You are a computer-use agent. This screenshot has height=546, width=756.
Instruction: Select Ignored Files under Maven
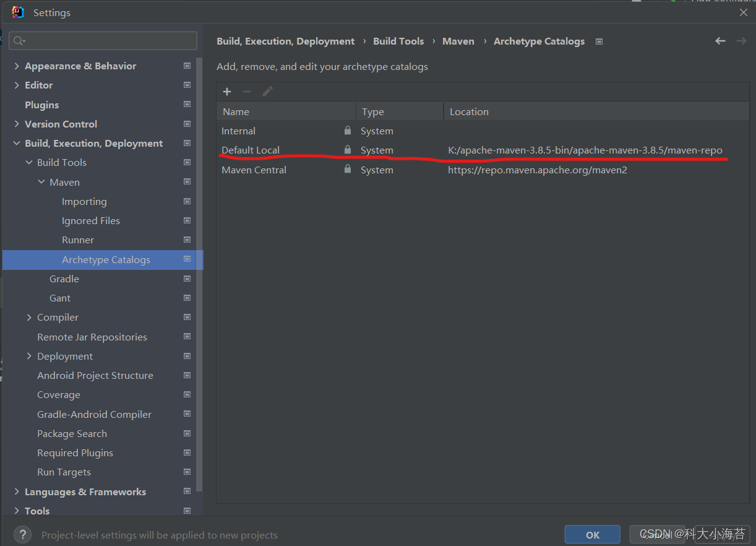point(91,220)
